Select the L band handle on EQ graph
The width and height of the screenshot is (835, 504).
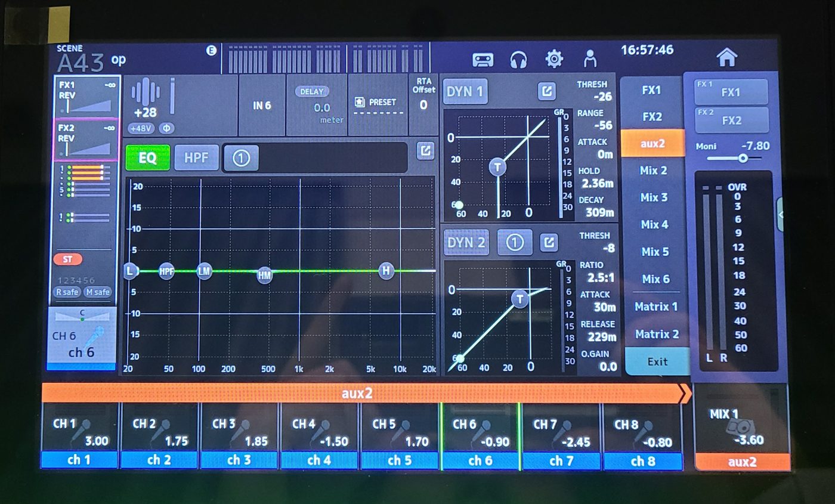coord(130,271)
